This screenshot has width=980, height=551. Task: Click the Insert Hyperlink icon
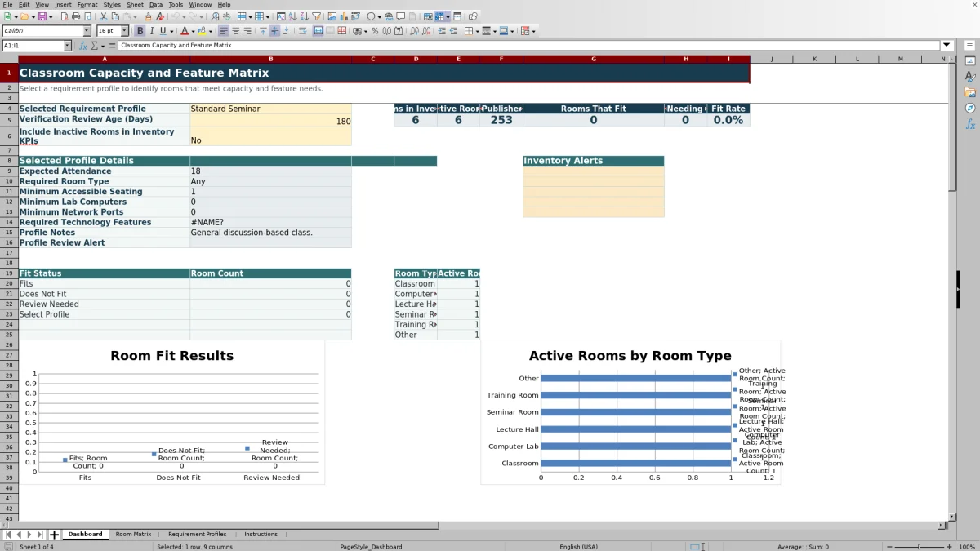point(389,16)
